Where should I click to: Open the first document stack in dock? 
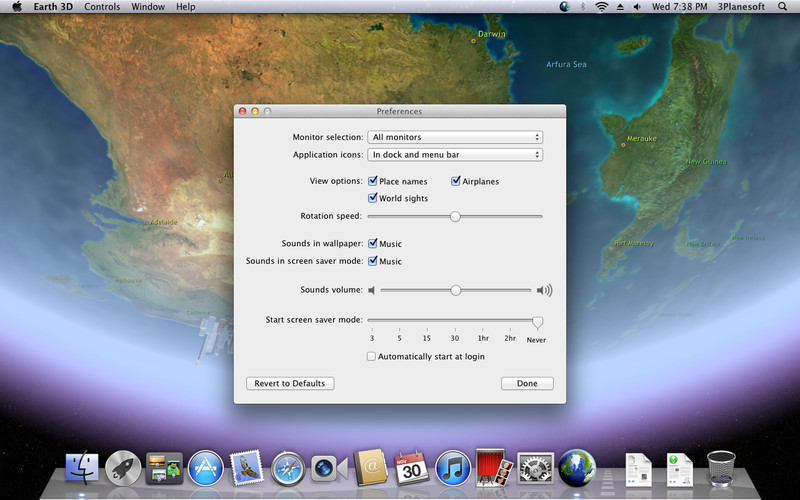[639, 468]
